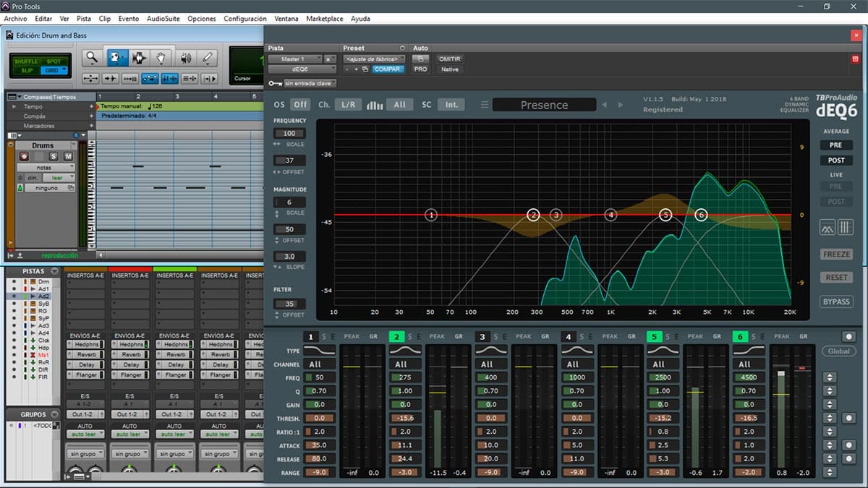Click the FREEZE button
The image size is (868, 488).
[836, 254]
